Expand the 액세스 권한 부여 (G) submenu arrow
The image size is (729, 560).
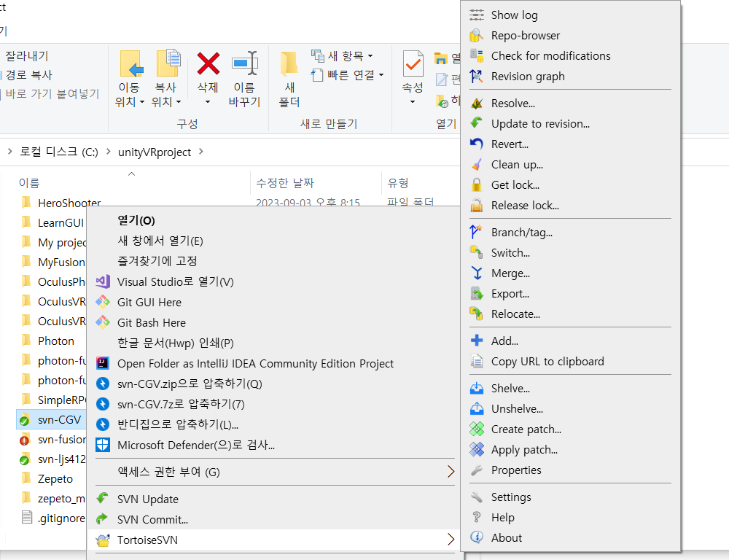[x=451, y=472]
